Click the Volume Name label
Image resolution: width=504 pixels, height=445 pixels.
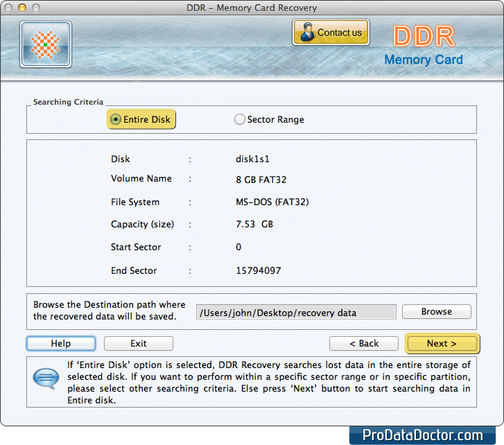[x=141, y=179]
